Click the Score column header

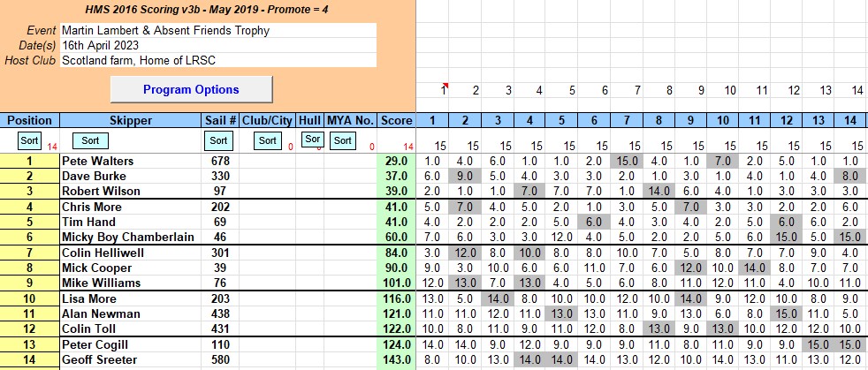coord(397,120)
